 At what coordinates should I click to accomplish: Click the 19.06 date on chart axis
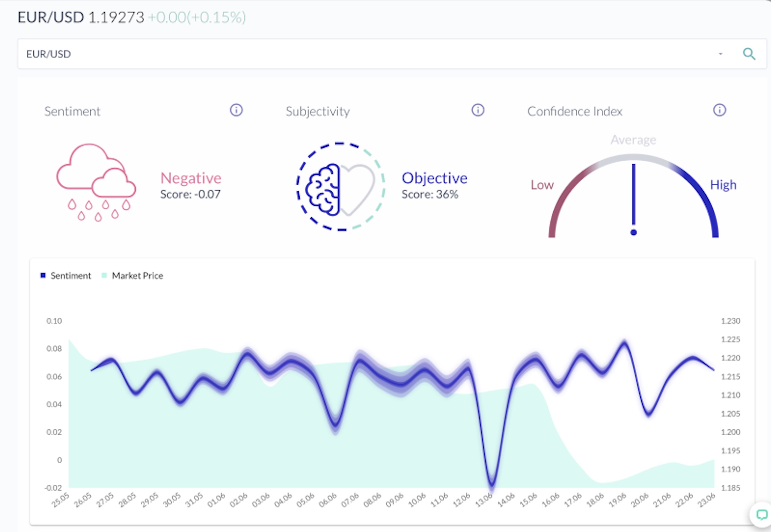(x=617, y=500)
